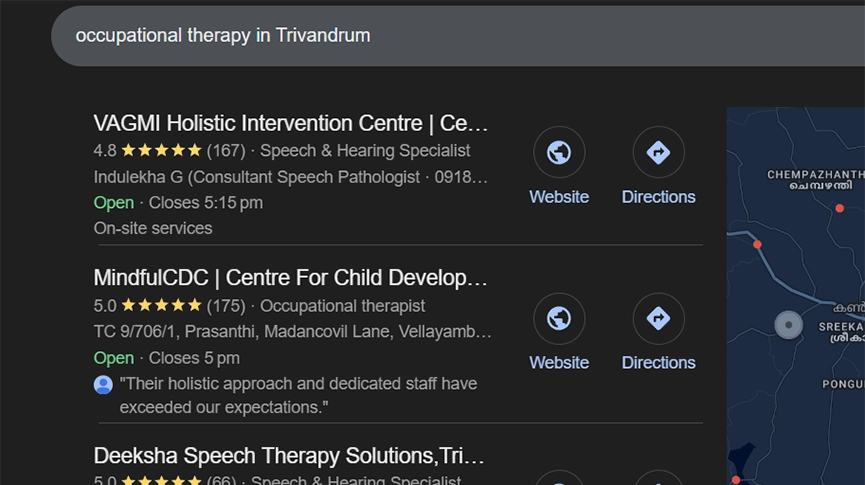Open VAGMI Holistic Intervention Centre listing
This screenshot has width=865, height=485.
pyautogui.click(x=291, y=123)
